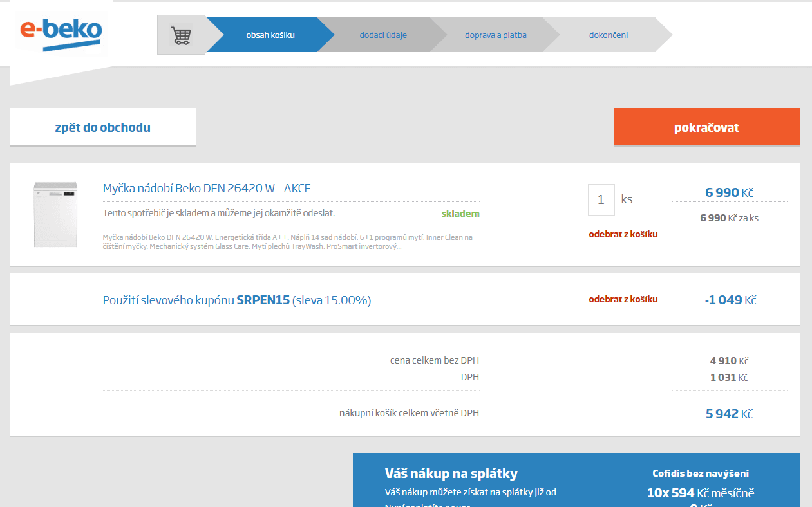Click the 'cena celkem bez DPH' label

pyautogui.click(x=435, y=360)
